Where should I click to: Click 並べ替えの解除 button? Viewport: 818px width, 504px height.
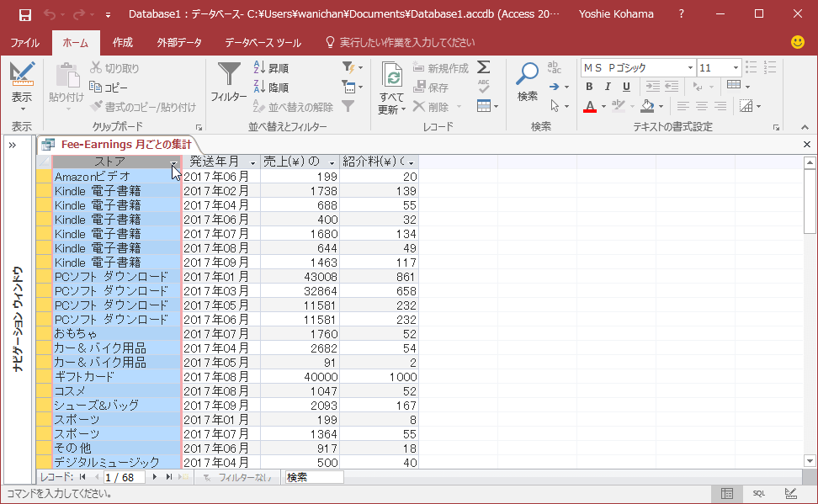(x=293, y=107)
